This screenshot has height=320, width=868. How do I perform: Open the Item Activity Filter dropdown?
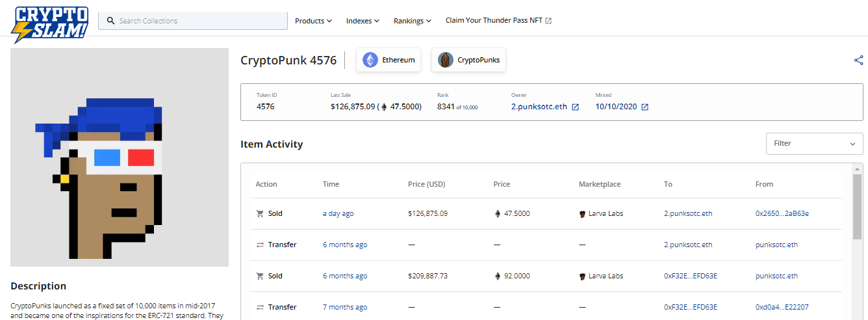click(x=815, y=143)
